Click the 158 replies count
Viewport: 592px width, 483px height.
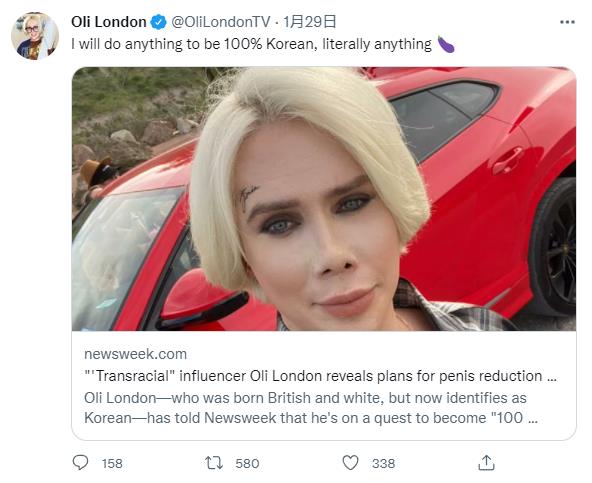(x=112, y=463)
